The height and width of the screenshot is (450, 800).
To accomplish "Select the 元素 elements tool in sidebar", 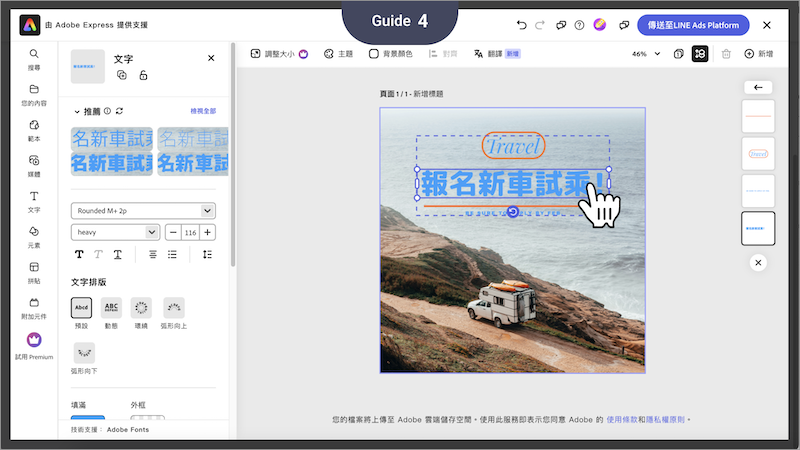I will [34, 236].
